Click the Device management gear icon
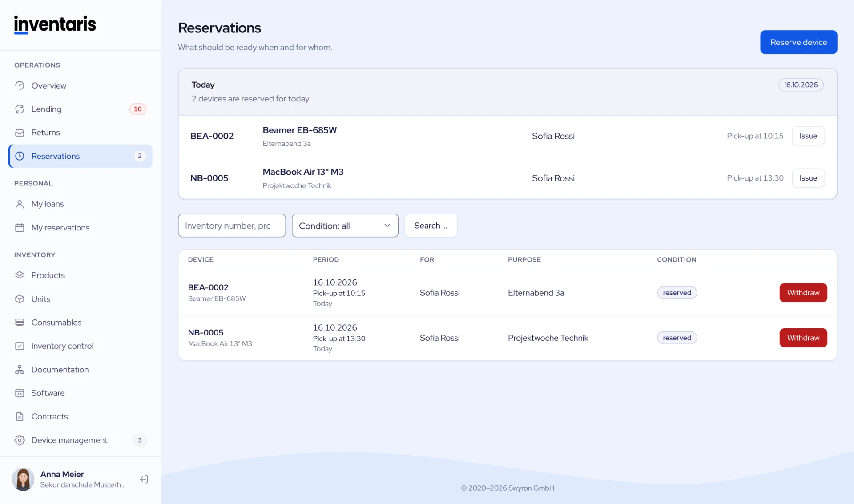The height and width of the screenshot is (504, 854). [20, 440]
